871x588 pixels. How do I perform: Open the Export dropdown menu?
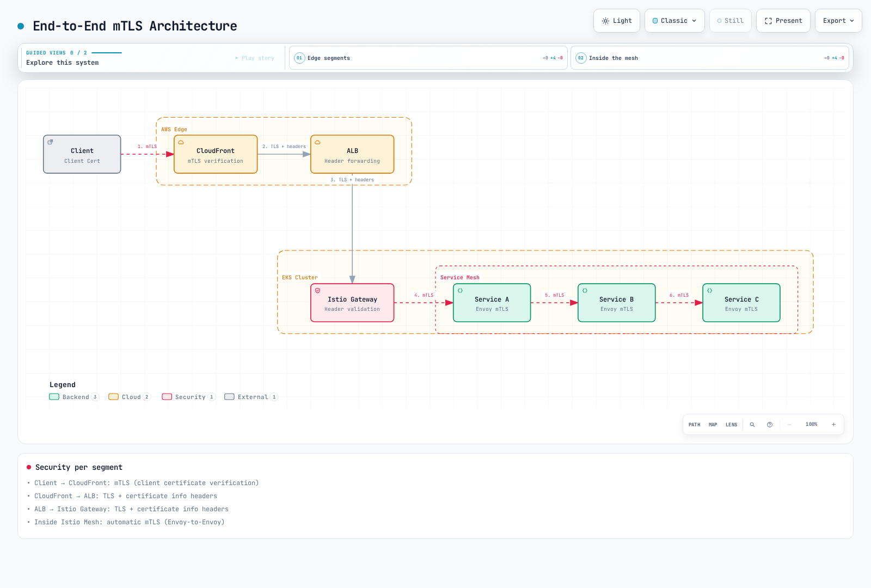838,21
